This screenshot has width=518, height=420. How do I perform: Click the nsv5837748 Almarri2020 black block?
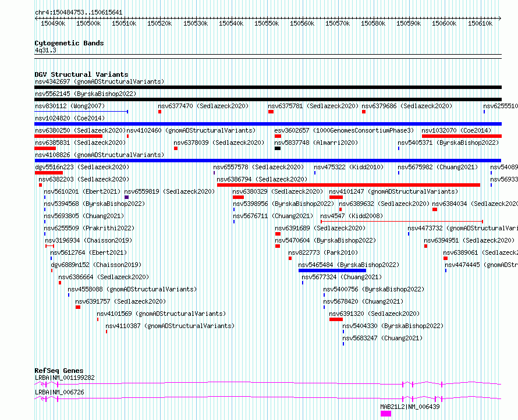[278, 148]
